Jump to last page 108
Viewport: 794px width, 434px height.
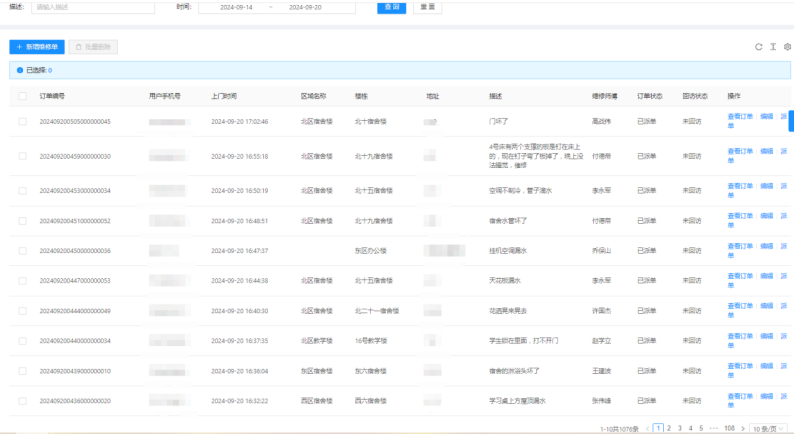pyautogui.click(x=729, y=428)
